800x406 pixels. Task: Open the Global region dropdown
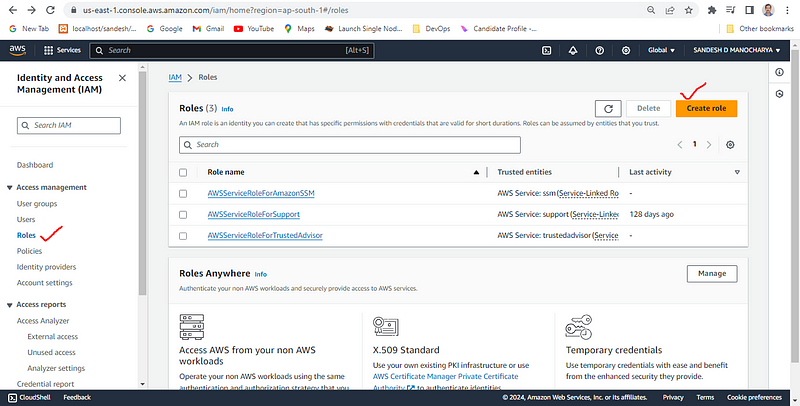pos(661,50)
